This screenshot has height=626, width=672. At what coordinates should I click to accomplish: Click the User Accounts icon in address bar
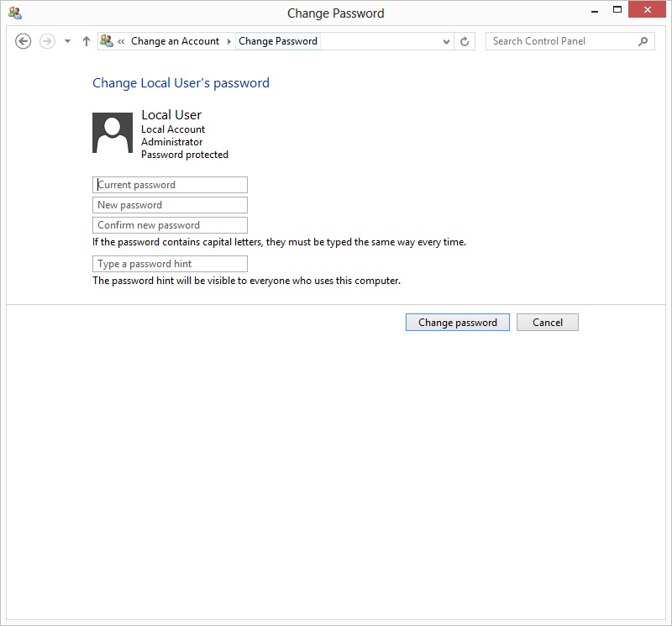pos(107,40)
